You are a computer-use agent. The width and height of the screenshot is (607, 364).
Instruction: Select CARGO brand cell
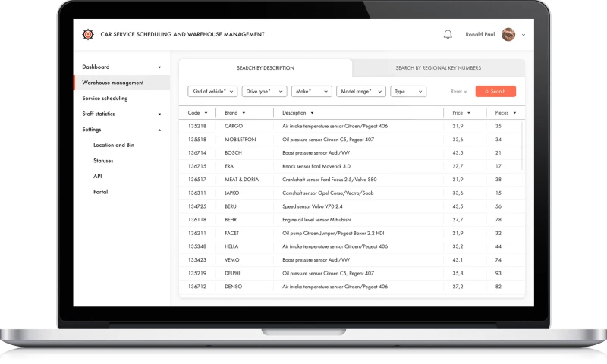[x=234, y=126]
